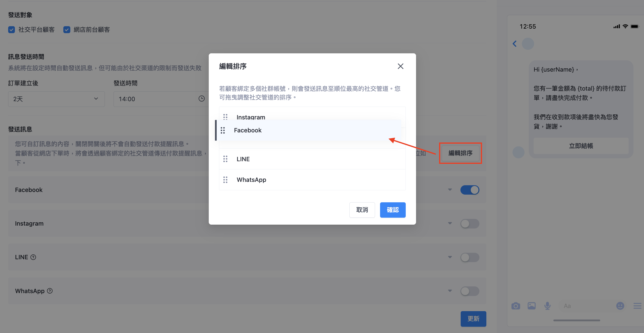Viewport: 644px width, 333px height.
Task: Click the emoji icon in phone preview
Action: click(x=620, y=306)
